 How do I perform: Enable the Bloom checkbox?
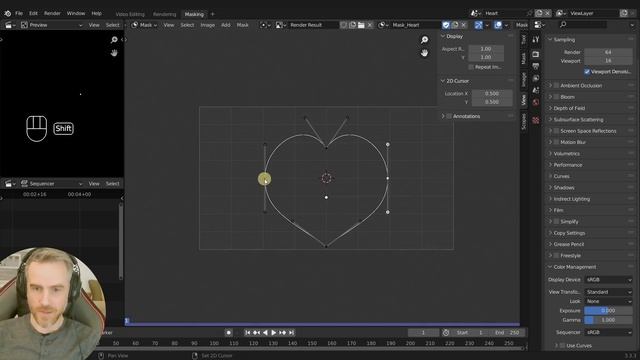tap(556, 97)
